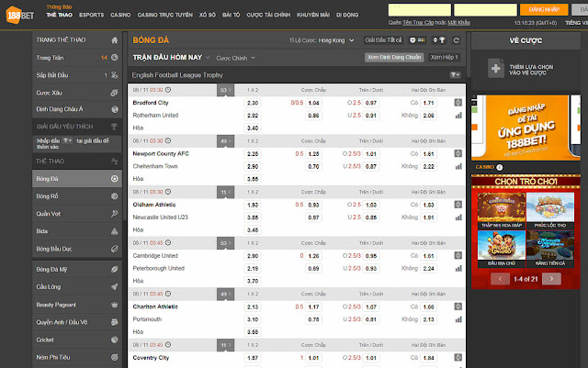Open Tỉ Lệ Cược Hong Kong dropdown
Screen dimensions: 588x368
322,40
